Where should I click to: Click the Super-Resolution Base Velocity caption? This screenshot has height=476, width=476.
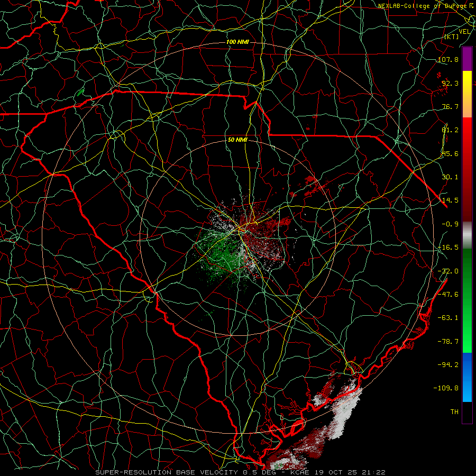[240, 472]
